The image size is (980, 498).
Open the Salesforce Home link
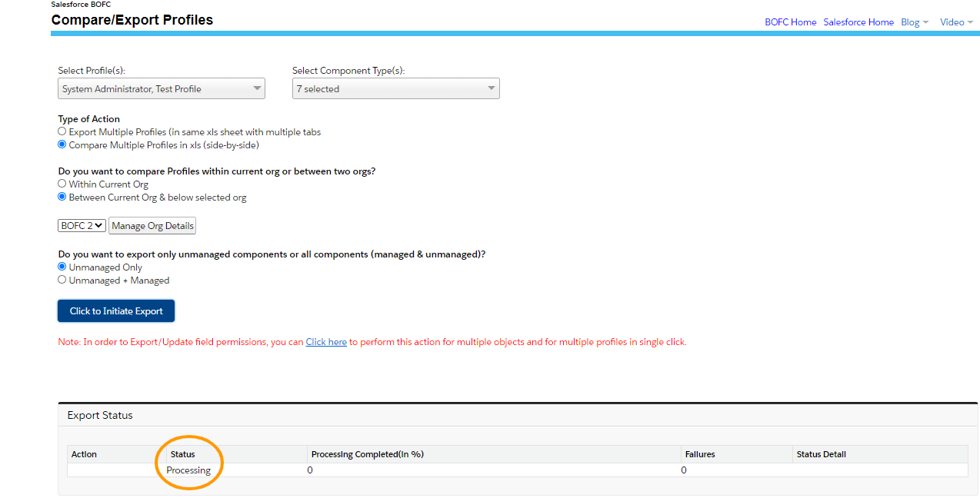click(x=858, y=22)
